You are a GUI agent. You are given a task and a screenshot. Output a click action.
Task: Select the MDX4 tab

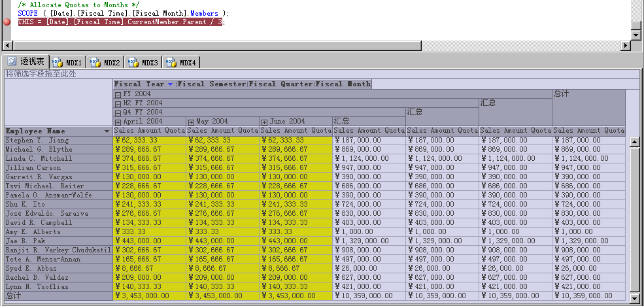point(182,63)
